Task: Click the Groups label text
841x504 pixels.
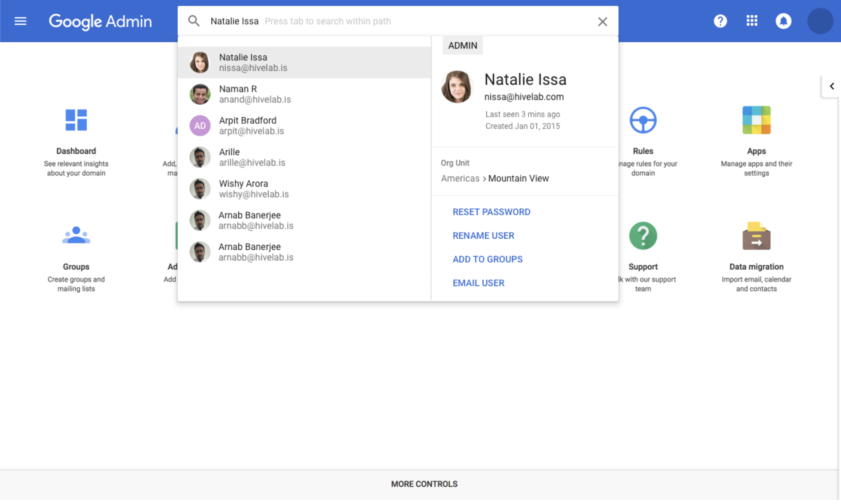Action: (x=76, y=267)
